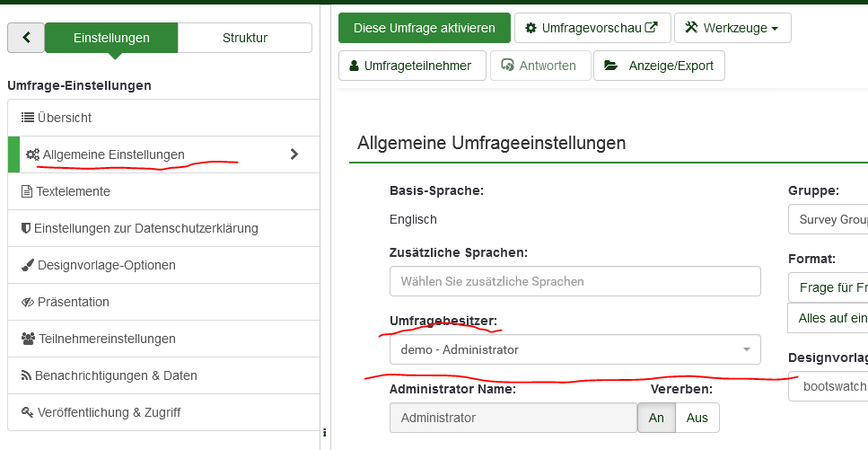Click the Umfrageteilnehmer button
Screen dimensions: 868x450
(411, 66)
